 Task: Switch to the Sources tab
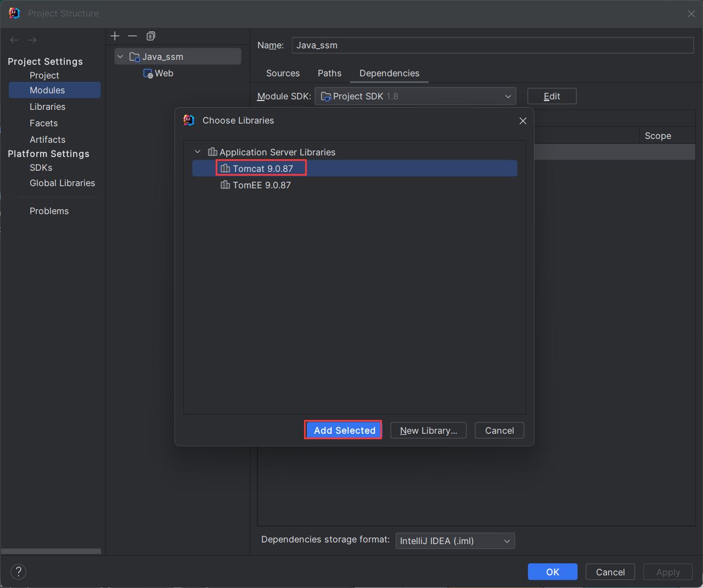coord(283,74)
